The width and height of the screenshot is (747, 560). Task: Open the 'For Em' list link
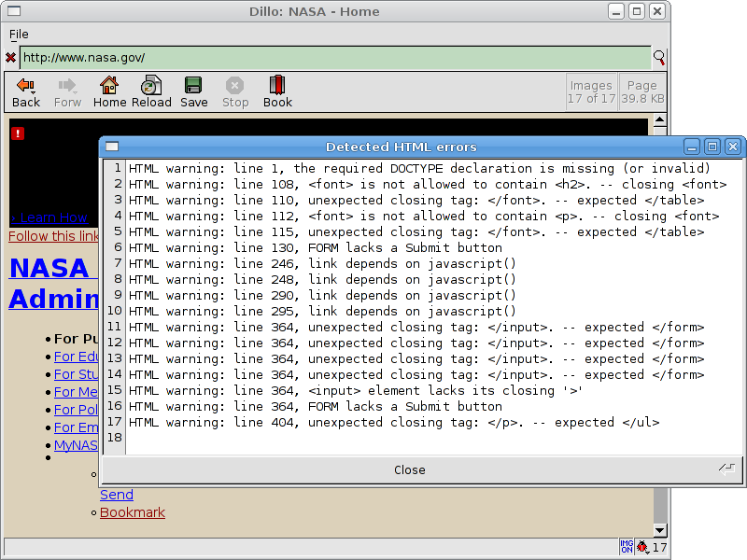76,427
